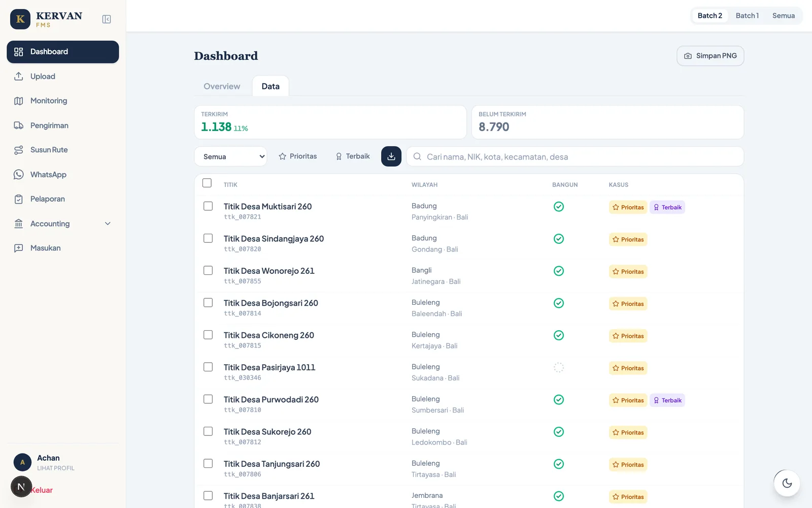Check Titik Desa Pasirjaya 1011 row
The height and width of the screenshot is (508, 812).
tap(208, 367)
